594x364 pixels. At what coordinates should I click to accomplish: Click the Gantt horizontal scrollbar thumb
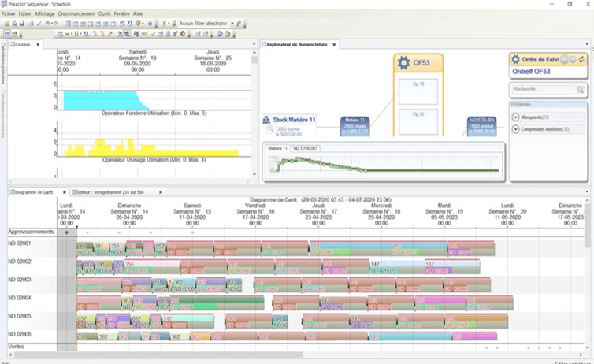(x=158, y=355)
